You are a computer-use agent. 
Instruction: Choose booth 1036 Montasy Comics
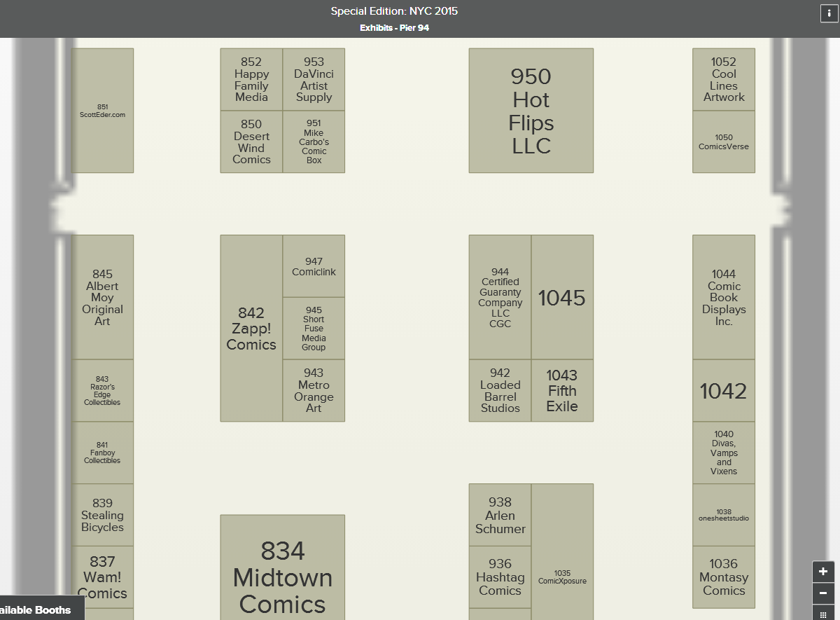click(724, 577)
